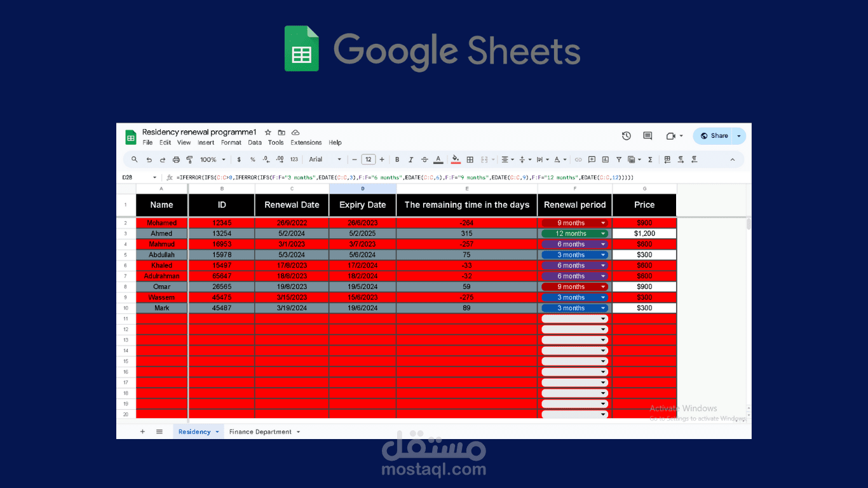Toggle strikethrough formatting
The width and height of the screenshot is (868, 488).
point(424,159)
